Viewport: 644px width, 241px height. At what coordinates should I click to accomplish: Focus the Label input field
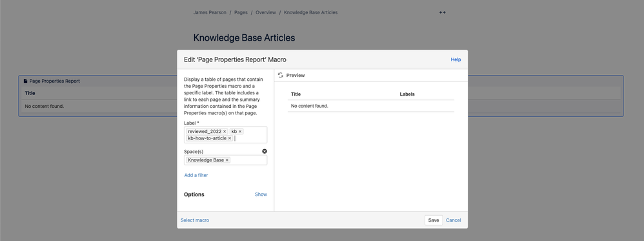225,135
